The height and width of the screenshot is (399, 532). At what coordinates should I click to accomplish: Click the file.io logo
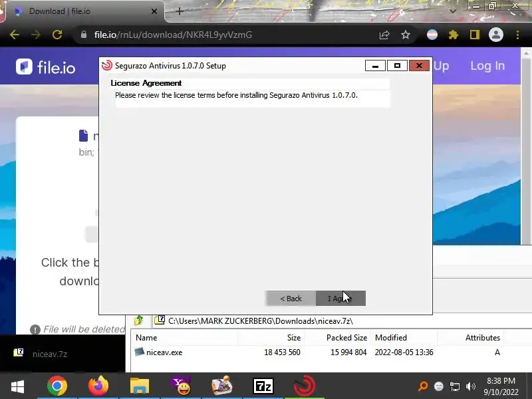click(45, 67)
